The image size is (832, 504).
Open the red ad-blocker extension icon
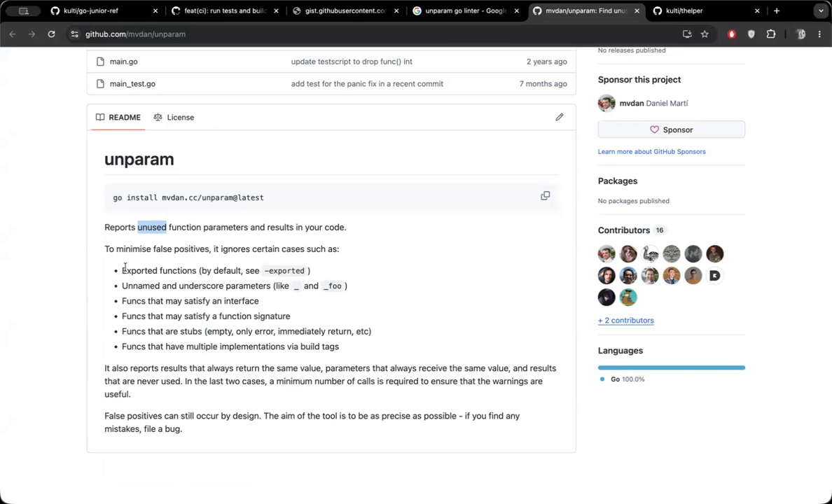732,34
